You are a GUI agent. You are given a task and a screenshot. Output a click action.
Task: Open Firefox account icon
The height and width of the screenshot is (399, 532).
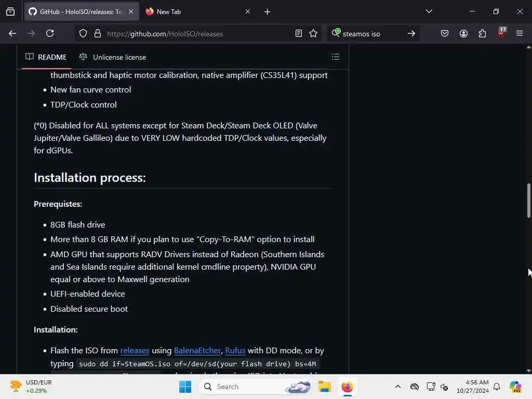pos(463,34)
